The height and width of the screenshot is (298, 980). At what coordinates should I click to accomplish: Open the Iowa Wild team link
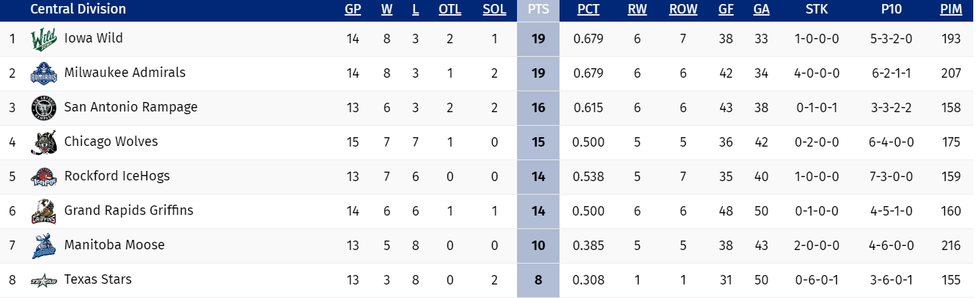point(93,39)
